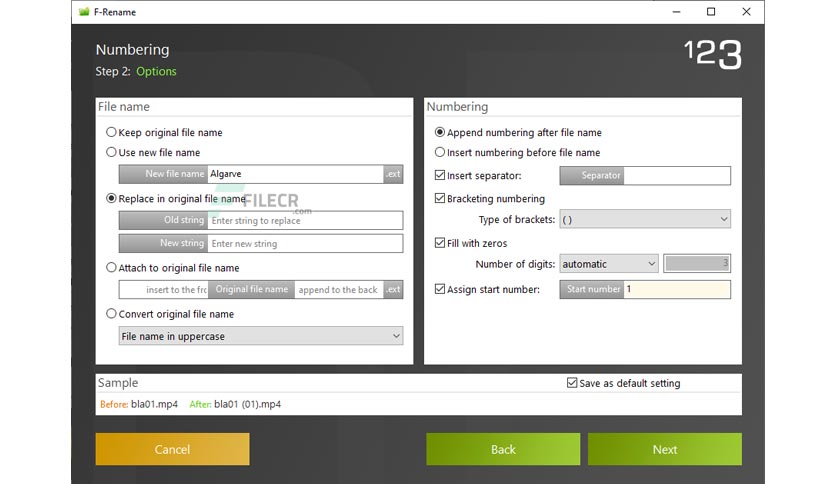Toggle the Bracketing numbering checkbox
Viewport: 836px width, 484px height.
point(440,198)
